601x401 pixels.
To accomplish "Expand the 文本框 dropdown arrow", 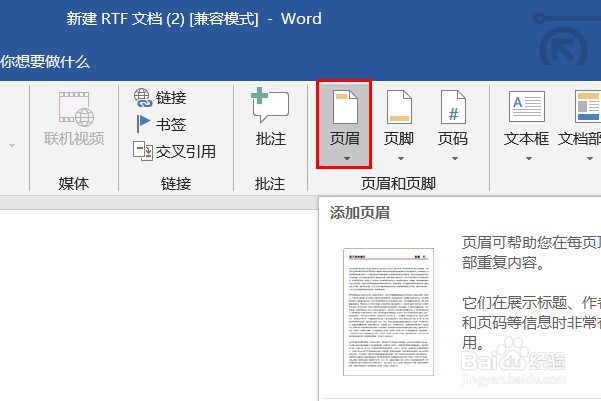I will (529, 158).
